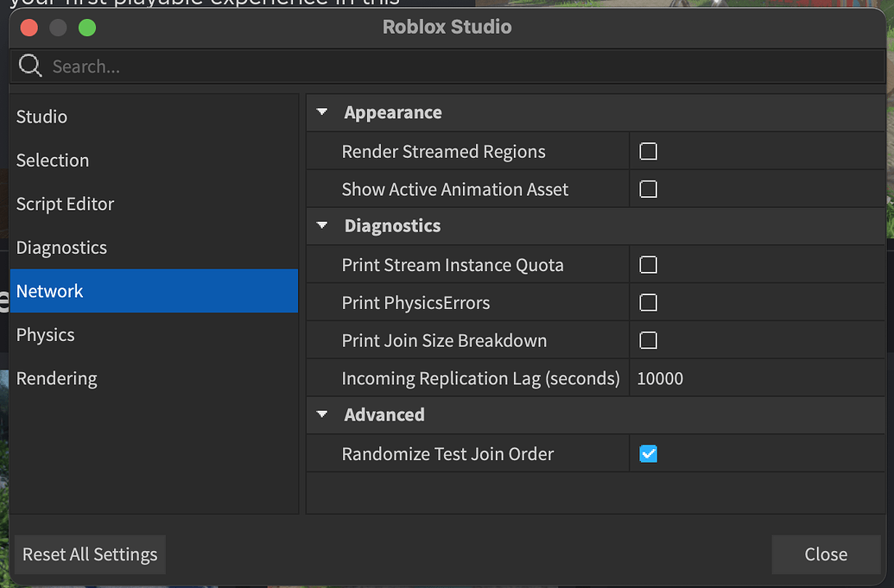Select the Randomize Test Join Order label
The width and height of the screenshot is (894, 588).
pyautogui.click(x=447, y=454)
